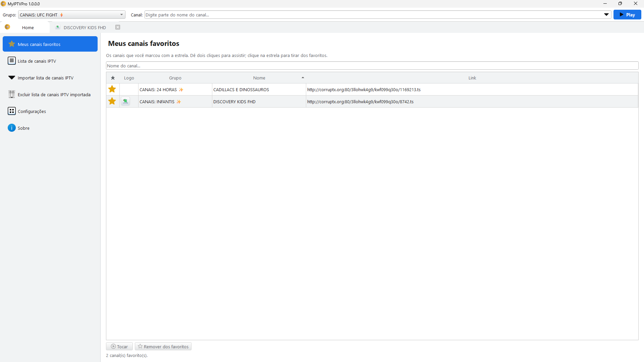Sort the table by Logo column
644x362 pixels.
(129, 78)
